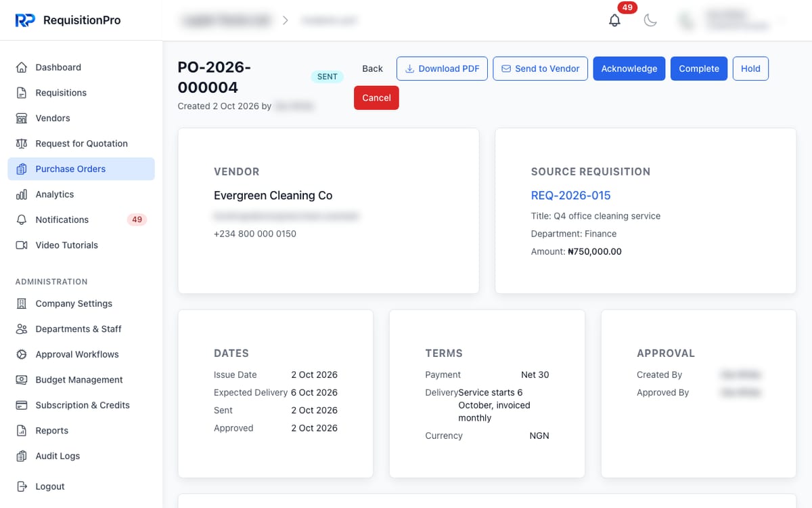This screenshot has width=812, height=508.
Task: Click the Department: Finance text
Action: coord(574,234)
